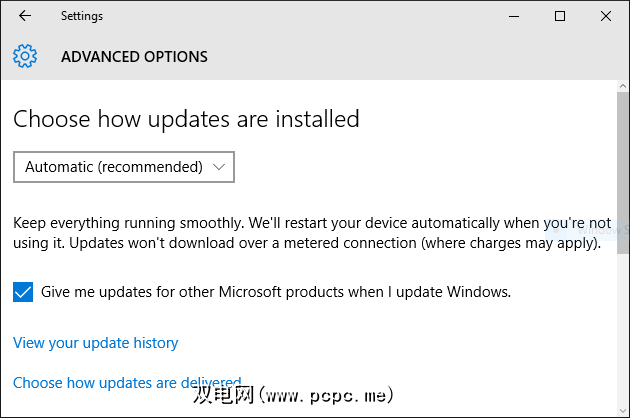Viewport: 630px width, 418px height.
Task: Close the Settings window
Action: [x=606, y=16]
